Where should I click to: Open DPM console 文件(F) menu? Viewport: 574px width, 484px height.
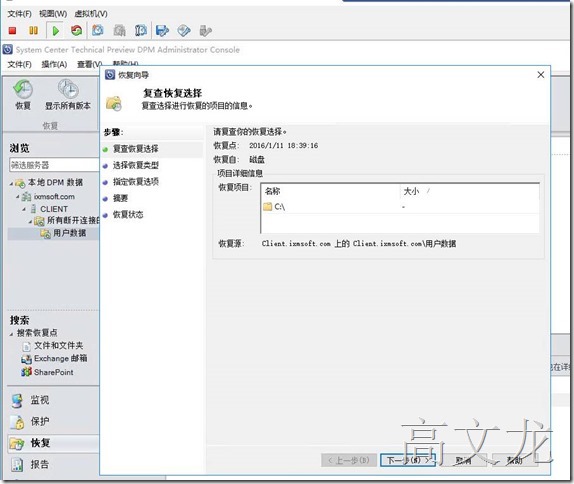coord(19,64)
